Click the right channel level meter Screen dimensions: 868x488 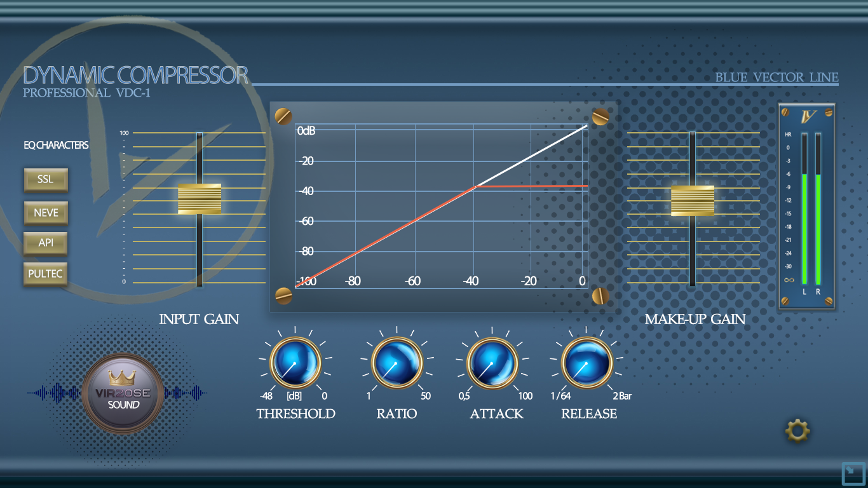tap(818, 208)
